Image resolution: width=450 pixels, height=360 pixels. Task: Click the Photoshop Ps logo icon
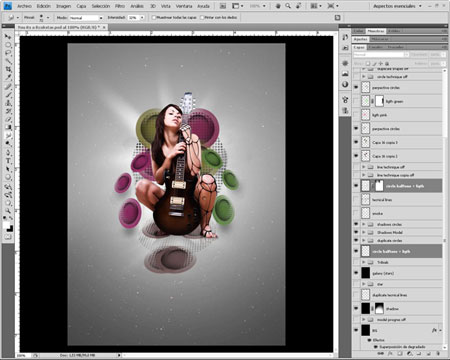[8, 6]
